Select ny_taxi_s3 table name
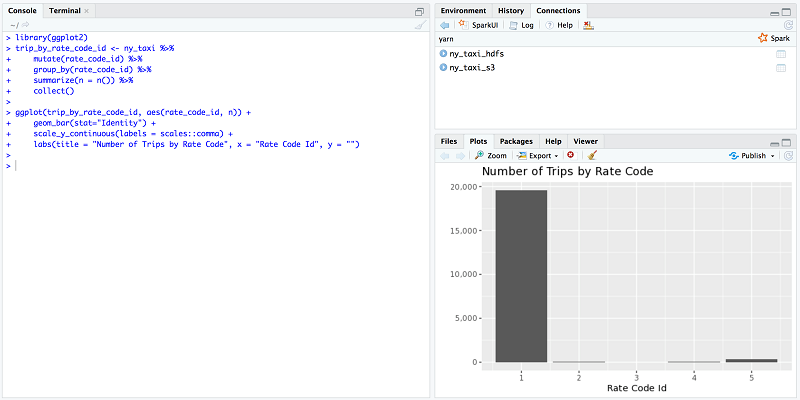This screenshot has height=400, width=800. click(x=472, y=68)
